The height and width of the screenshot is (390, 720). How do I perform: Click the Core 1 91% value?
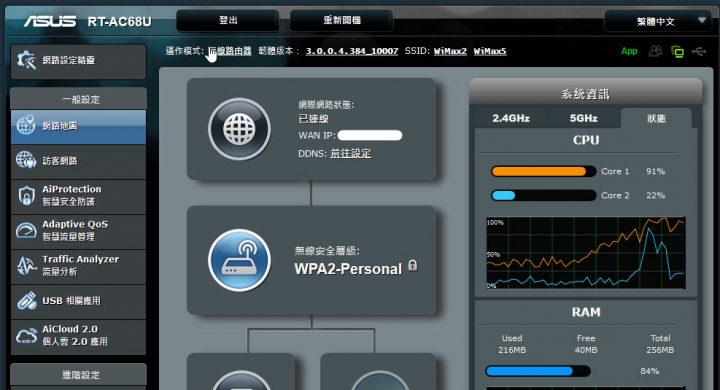point(655,171)
